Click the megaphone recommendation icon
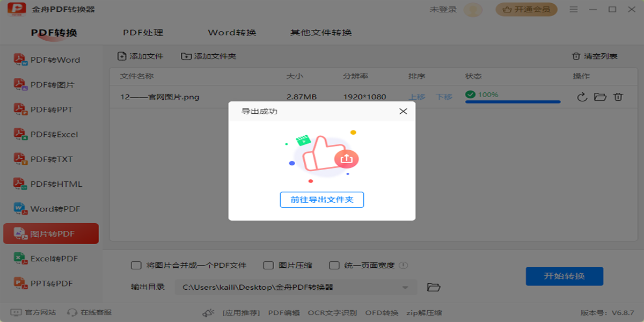 [x=209, y=313]
